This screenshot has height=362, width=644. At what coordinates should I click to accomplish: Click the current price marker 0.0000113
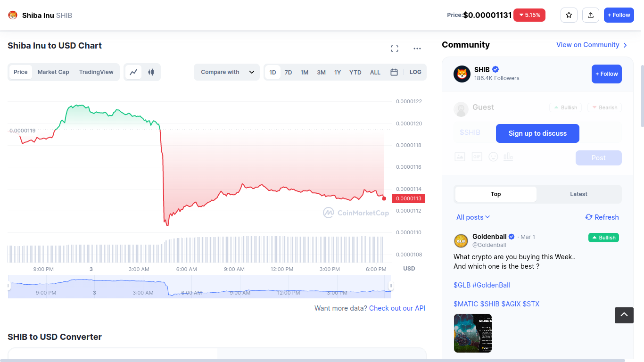pos(408,198)
